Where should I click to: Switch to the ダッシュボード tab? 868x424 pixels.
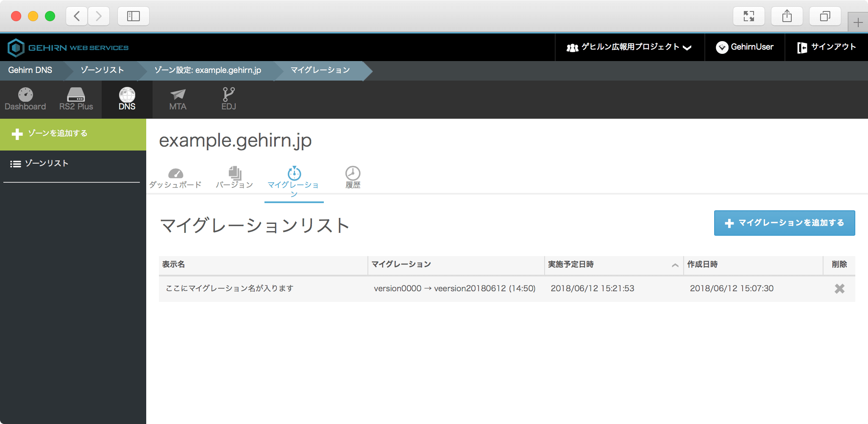click(175, 178)
